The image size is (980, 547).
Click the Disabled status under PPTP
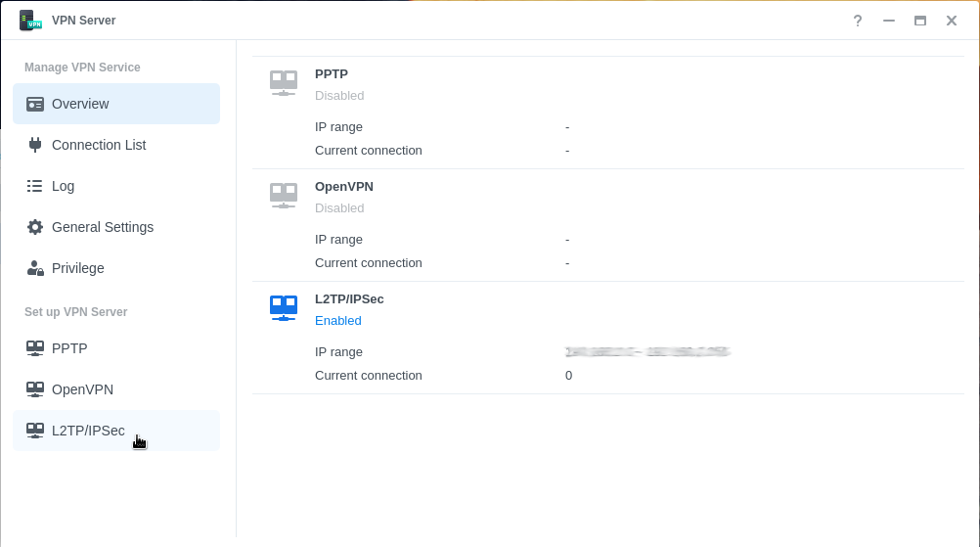coord(339,96)
